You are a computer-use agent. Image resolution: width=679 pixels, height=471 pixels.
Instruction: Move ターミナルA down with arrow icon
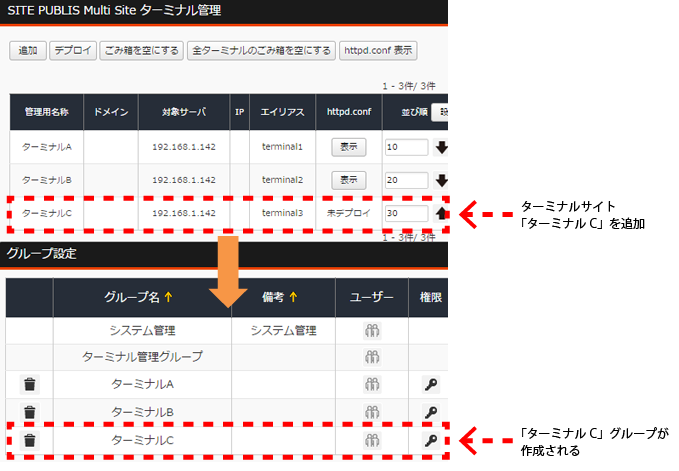click(442, 147)
